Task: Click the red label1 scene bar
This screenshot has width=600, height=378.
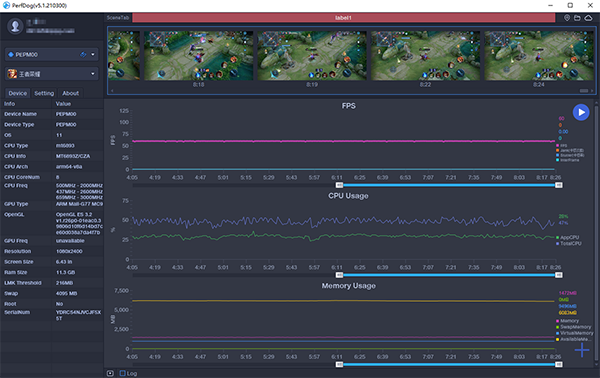Action: click(343, 18)
